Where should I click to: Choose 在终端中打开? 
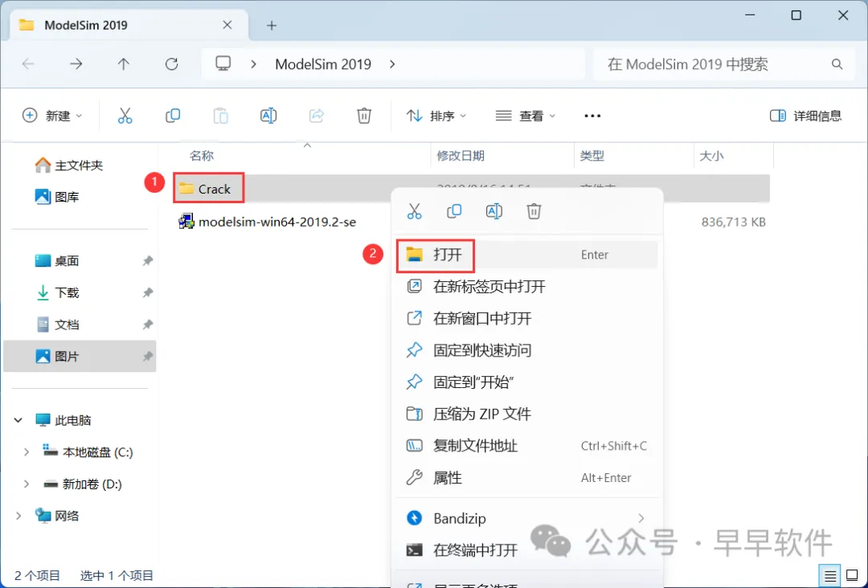tap(526, 550)
